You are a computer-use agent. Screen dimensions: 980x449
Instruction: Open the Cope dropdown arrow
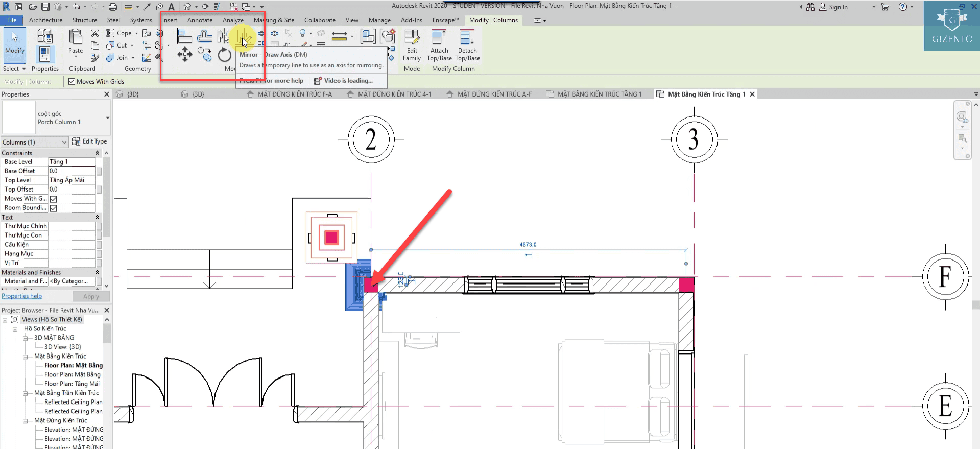[136, 33]
